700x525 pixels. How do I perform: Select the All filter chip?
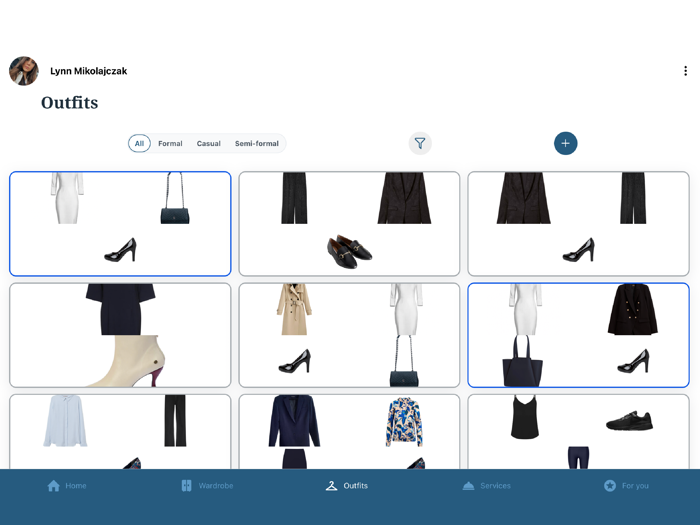click(x=139, y=143)
